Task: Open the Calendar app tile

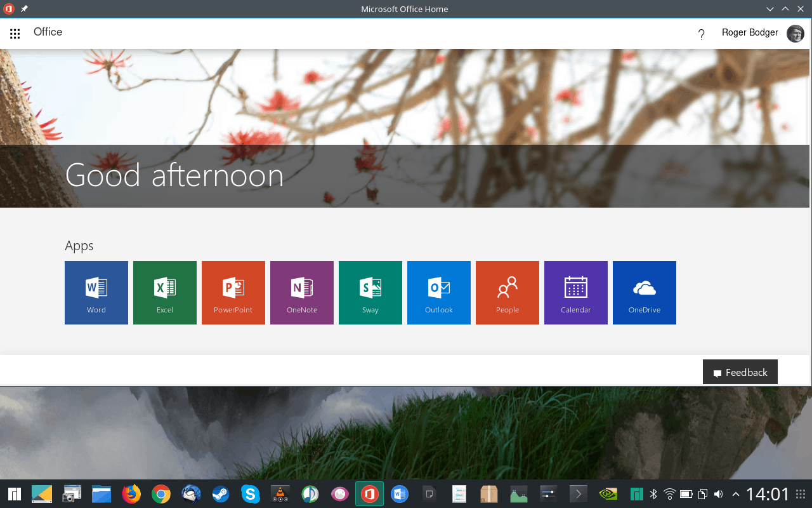Action: pos(576,293)
